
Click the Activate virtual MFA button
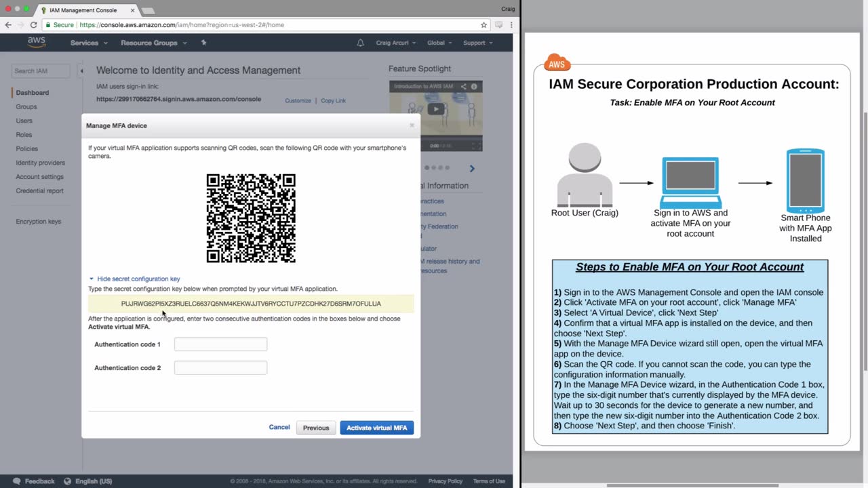point(377,428)
